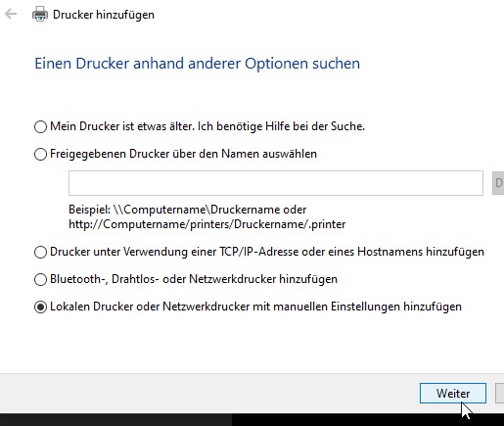Select radio circle for Bluetooth-, Drahtlos- oder Netzwerkdrucker
Image resolution: width=504 pixels, height=426 pixels.
click(x=40, y=279)
